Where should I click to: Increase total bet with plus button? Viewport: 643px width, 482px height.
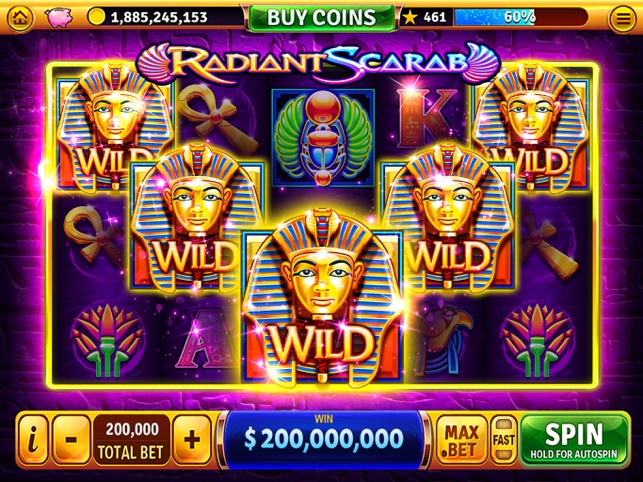[x=192, y=440]
